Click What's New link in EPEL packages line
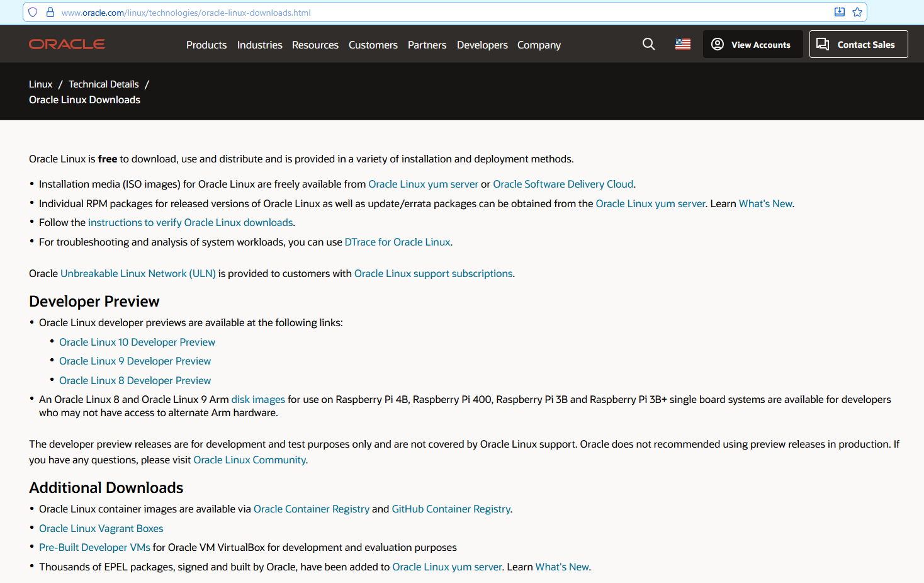Screen dimensions: 924x583 [x=562, y=567]
